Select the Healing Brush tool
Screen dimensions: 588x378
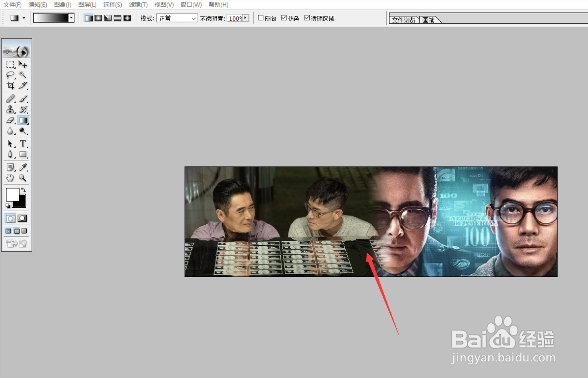pyautogui.click(x=10, y=99)
